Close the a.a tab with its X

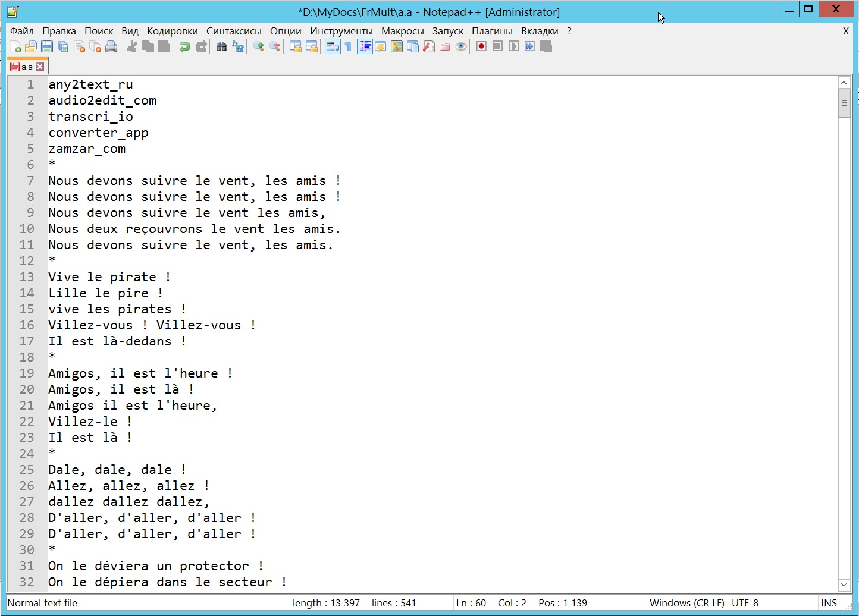(40, 67)
